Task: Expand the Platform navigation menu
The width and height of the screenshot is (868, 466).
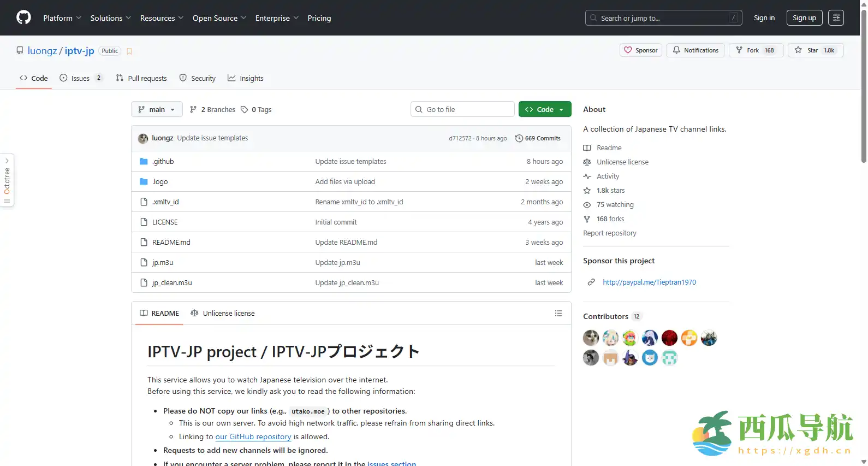Action: tap(62, 18)
